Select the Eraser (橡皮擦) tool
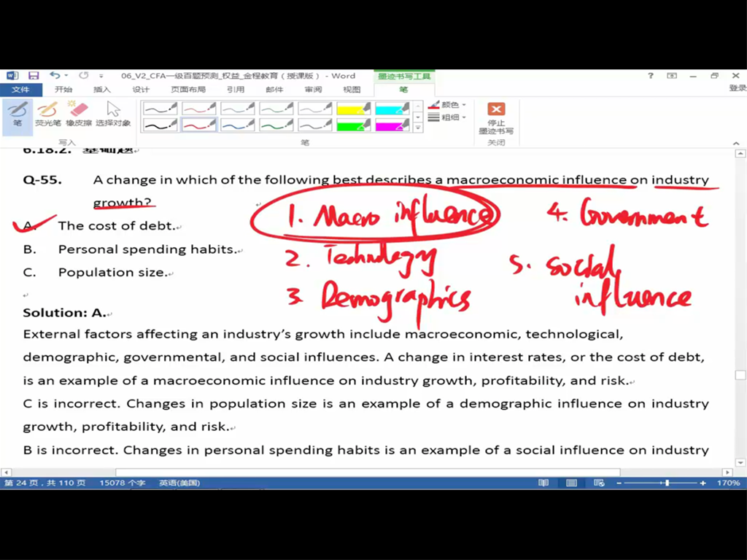 [x=79, y=114]
